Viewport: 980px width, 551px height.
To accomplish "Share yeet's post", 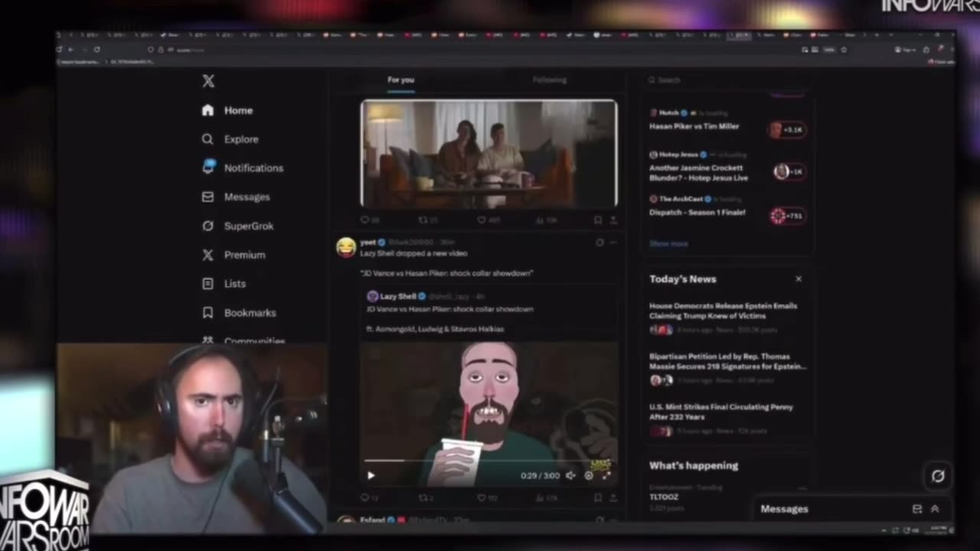I will click(613, 498).
